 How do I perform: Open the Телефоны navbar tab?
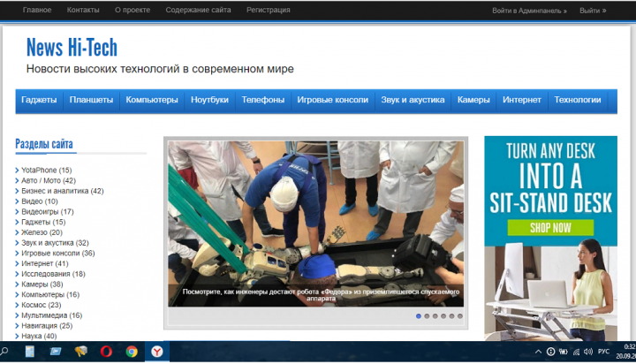(x=263, y=100)
